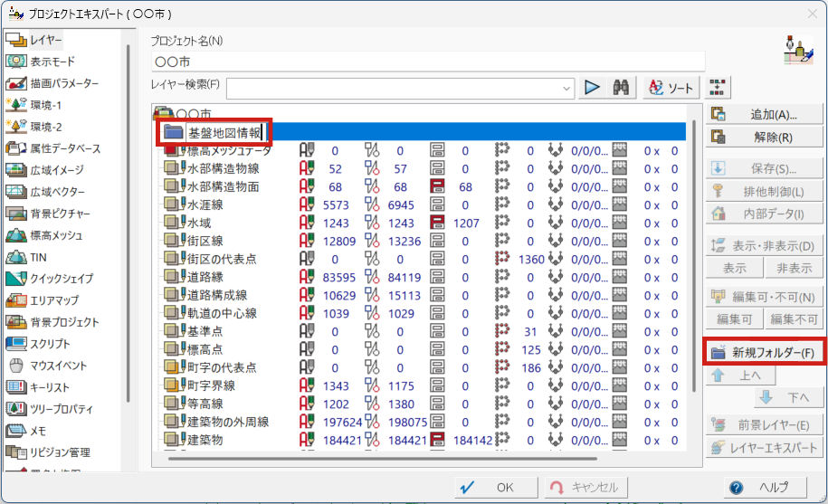828x504 pixels.
Task: Click the binoculars search icon
Action: click(622, 88)
